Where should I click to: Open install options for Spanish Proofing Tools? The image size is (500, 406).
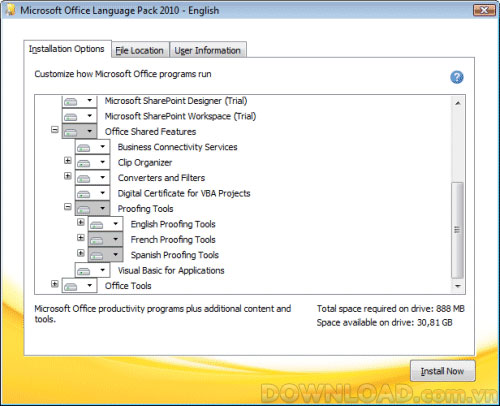105,255
